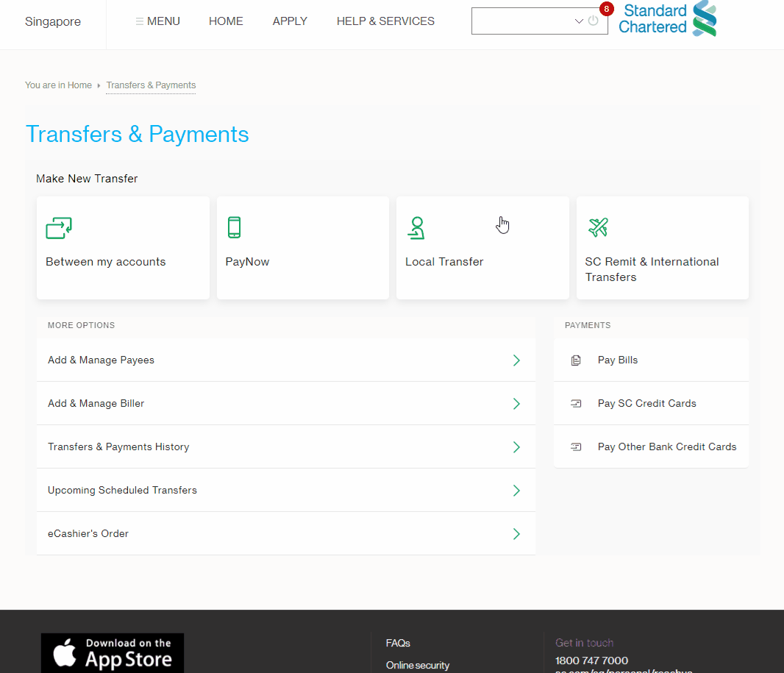Click the Local Transfer person icon
Image resolution: width=784 pixels, height=673 pixels.
[x=416, y=228]
